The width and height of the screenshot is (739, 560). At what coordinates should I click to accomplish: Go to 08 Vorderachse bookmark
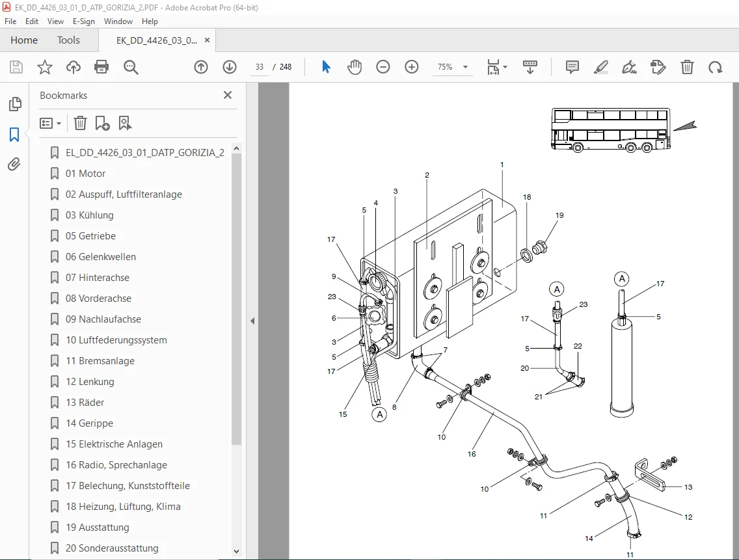click(x=98, y=299)
